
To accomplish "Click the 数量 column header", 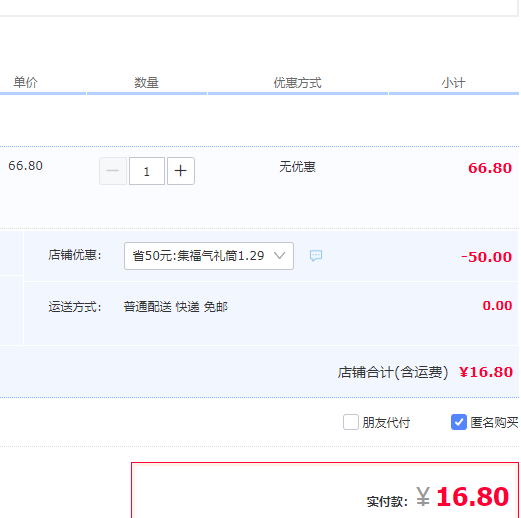I will pos(146,82).
